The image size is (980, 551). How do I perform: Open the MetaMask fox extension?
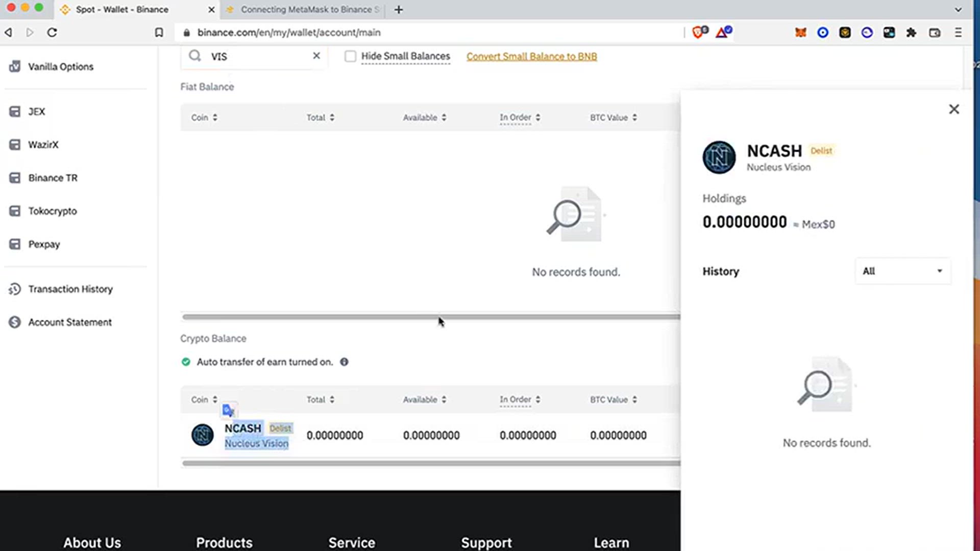[x=800, y=33]
